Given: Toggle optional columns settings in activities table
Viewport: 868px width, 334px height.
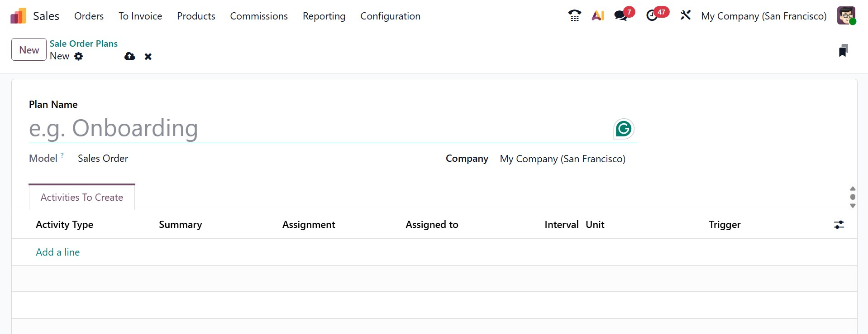Looking at the screenshot, I should [839, 225].
